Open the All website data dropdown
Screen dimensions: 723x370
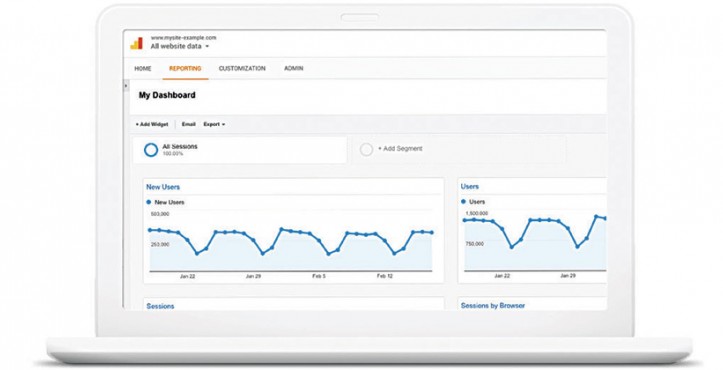(180, 46)
